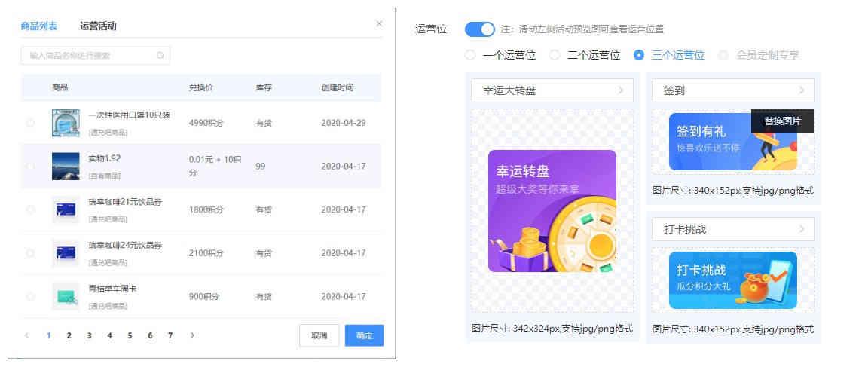Image resolution: width=868 pixels, height=367 pixels.
Task: Click the 青桔单车周卡 product thumbnail
Action: (x=66, y=297)
